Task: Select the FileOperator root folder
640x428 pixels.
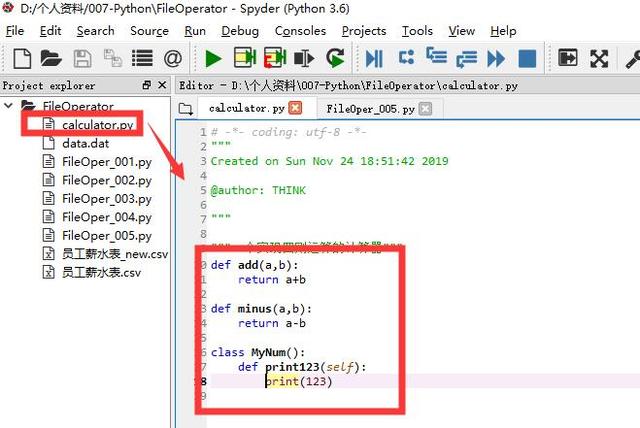Action: [x=78, y=106]
